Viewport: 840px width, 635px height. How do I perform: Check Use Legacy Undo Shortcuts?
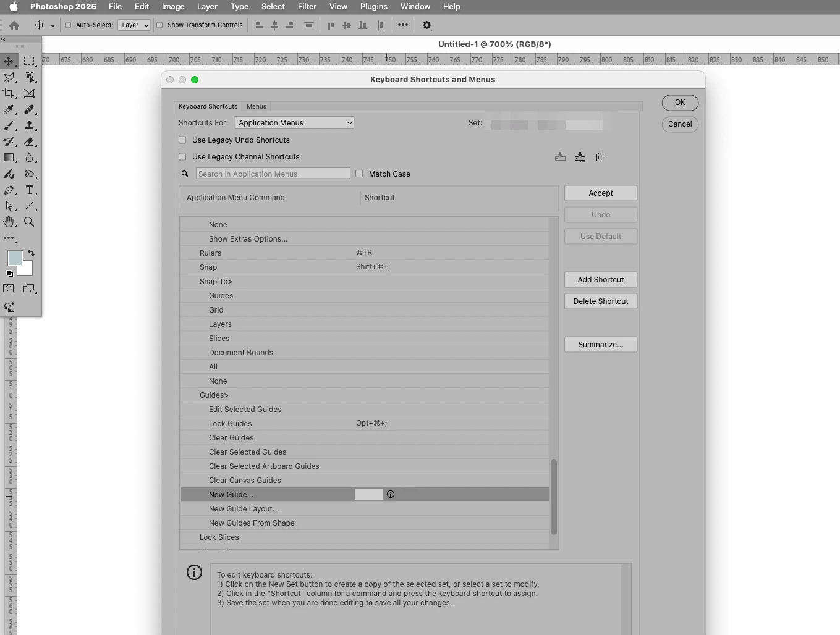click(182, 140)
